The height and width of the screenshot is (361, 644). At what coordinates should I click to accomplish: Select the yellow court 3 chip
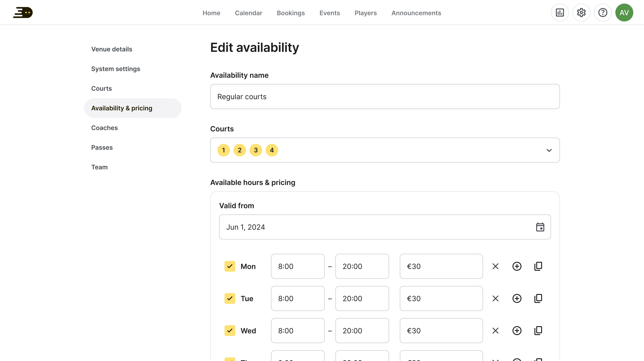256,150
